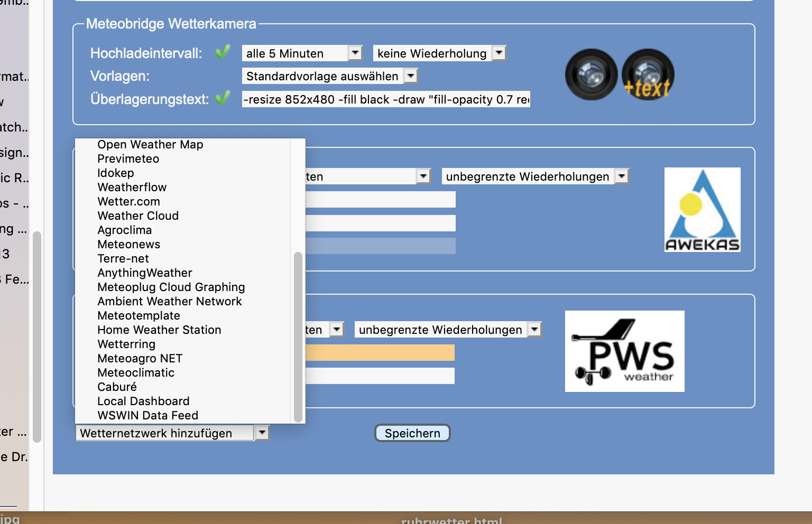Click the 'Wetternetzwerk hinzufügen' combo box
This screenshot has height=524, width=812.
172,433
